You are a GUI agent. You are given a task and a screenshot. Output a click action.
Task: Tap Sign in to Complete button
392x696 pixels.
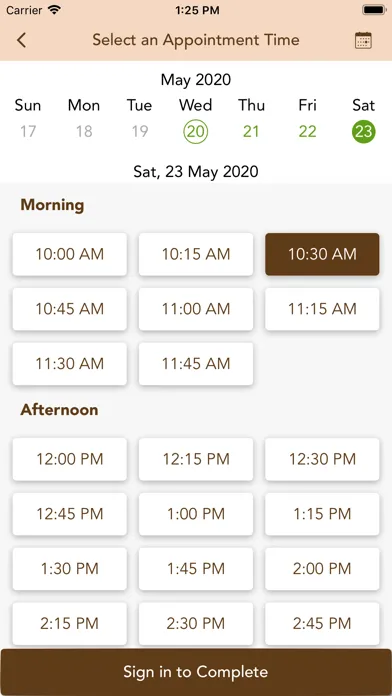tap(196, 672)
